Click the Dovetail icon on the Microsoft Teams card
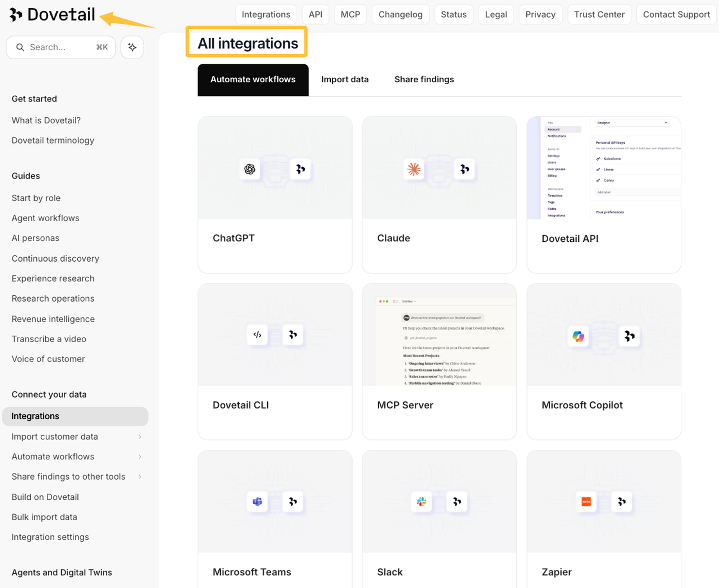The width and height of the screenshot is (719, 588). 293,502
